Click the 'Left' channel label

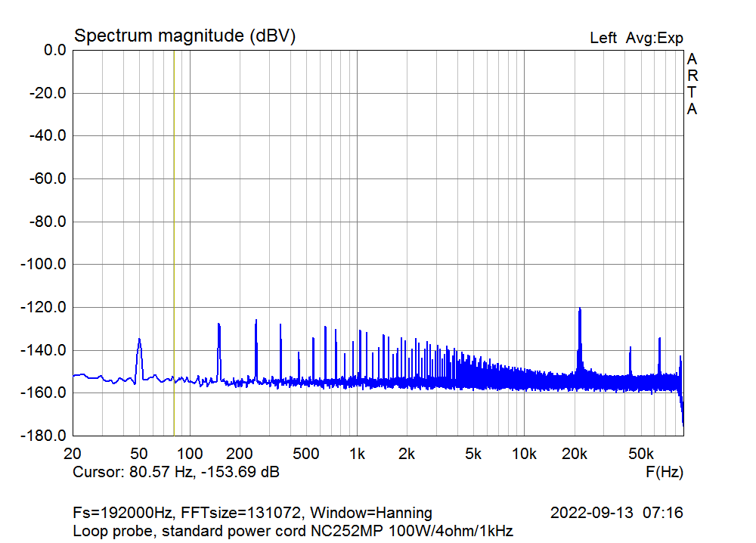tap(603, 38)
